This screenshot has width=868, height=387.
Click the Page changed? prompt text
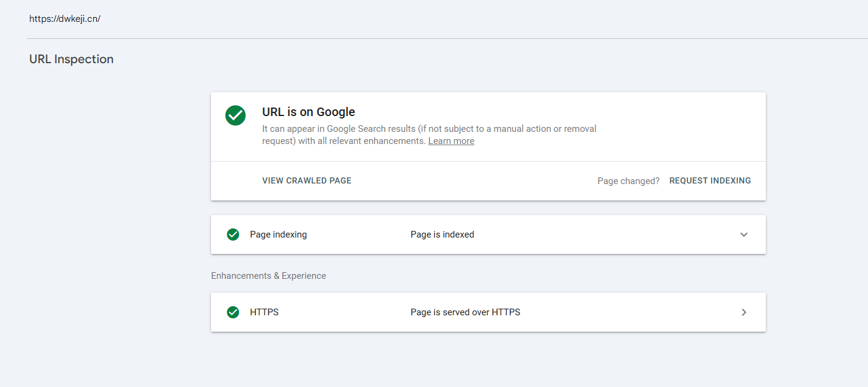pos(628,181)
